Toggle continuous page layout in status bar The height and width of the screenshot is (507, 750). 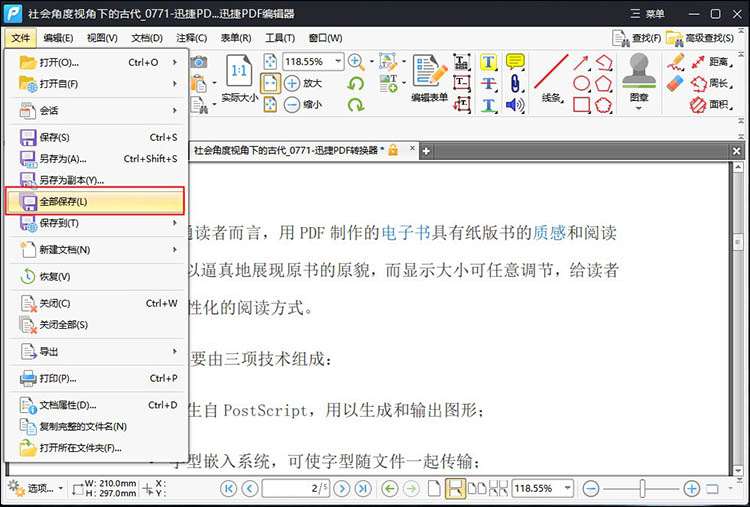(x=454, y=488)
